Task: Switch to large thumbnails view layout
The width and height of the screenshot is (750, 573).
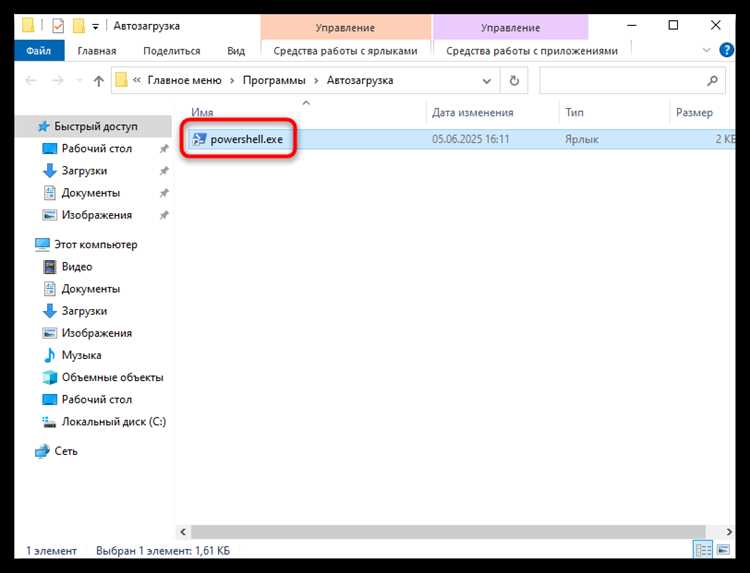Action: pyautogui.click(x=724, y=550)
